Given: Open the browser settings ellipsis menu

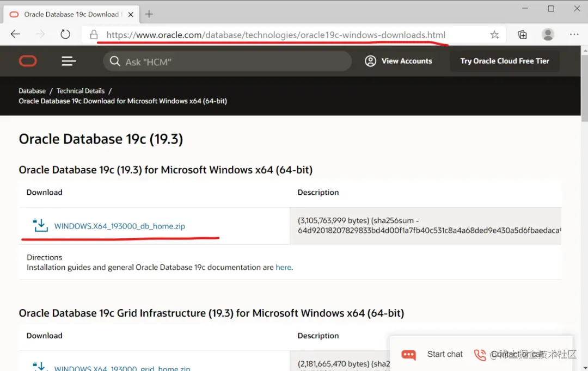Looking at the screenshot, I should click(x=574, y=34).
